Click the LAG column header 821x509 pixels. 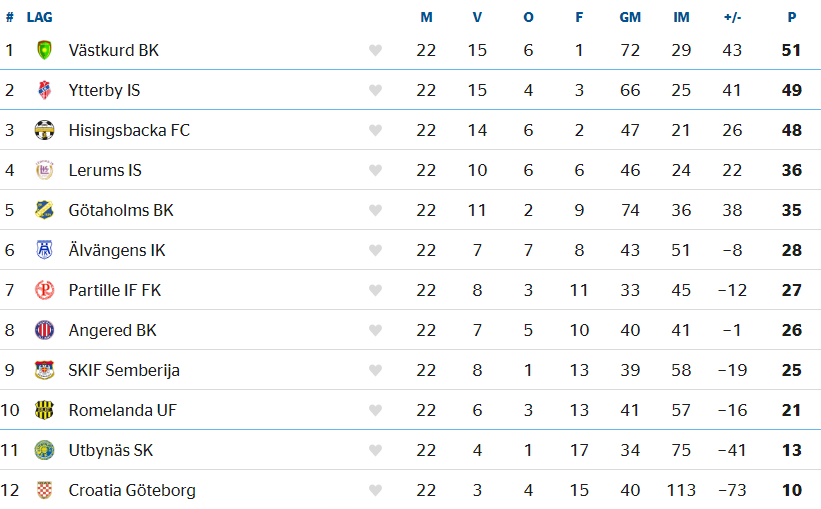coord(40,17)
